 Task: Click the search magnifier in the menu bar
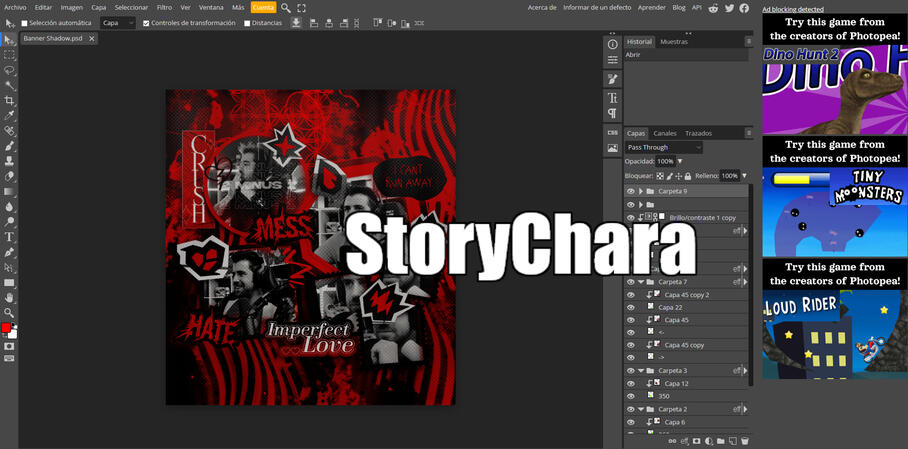tap(286, 7)
